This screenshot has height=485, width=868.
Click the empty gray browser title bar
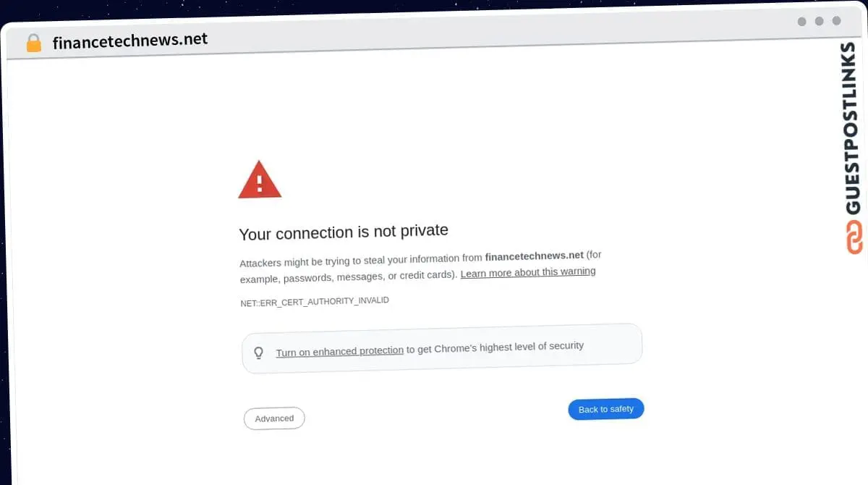click(x=499, y=30)
